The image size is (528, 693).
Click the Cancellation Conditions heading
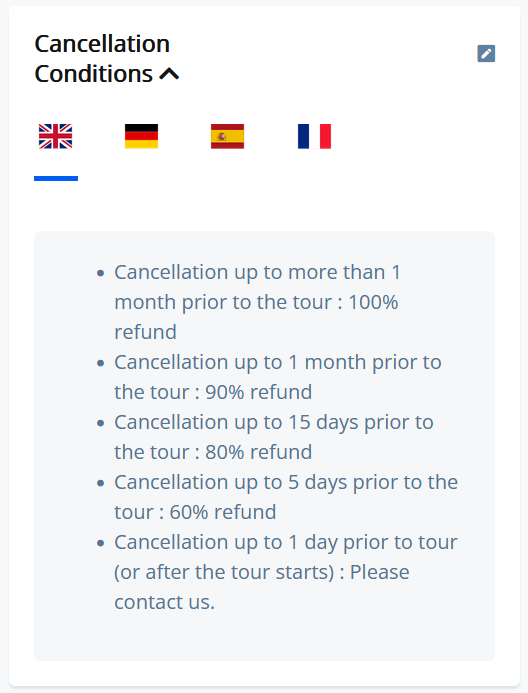coord(103,58)
